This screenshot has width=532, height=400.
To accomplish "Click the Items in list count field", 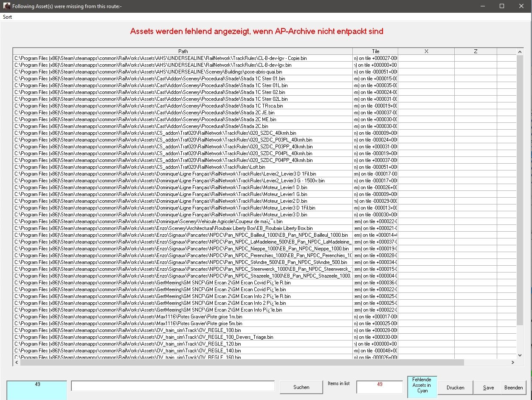I will pyautogui.click(x=379, y=387).
